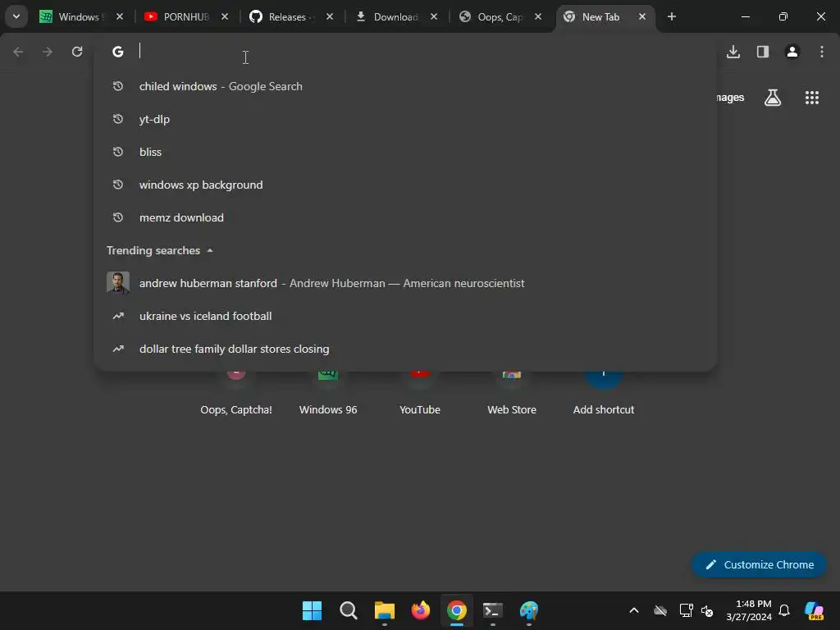840x630 pixels.
Task: Open the Terminal from taskbar
Action: (x=493, y=610)
